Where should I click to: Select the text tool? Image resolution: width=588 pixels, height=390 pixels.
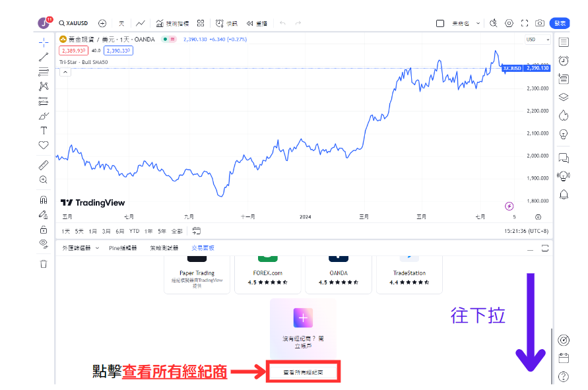point(44,131)
